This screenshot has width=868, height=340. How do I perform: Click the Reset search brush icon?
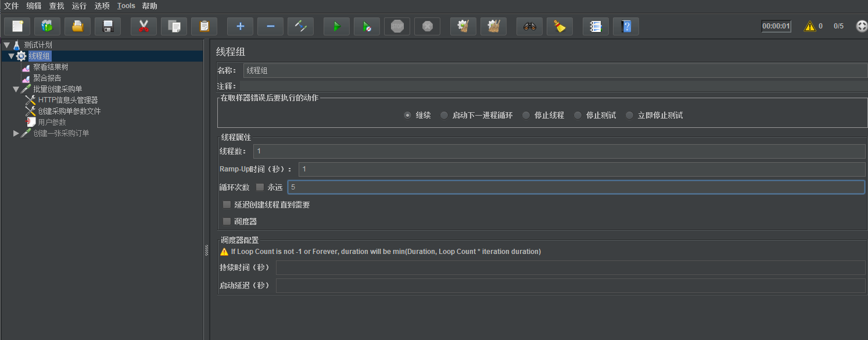pos(559,26)
